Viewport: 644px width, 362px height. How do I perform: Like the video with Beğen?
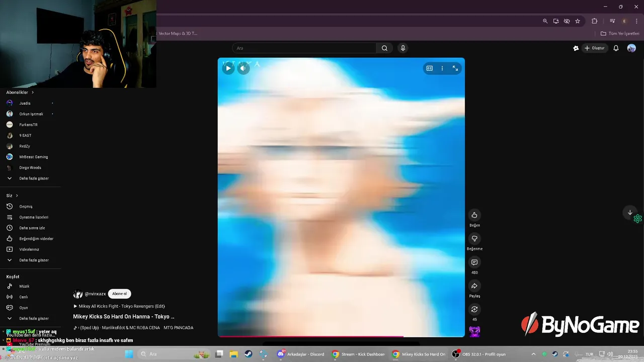click(474, 215)
